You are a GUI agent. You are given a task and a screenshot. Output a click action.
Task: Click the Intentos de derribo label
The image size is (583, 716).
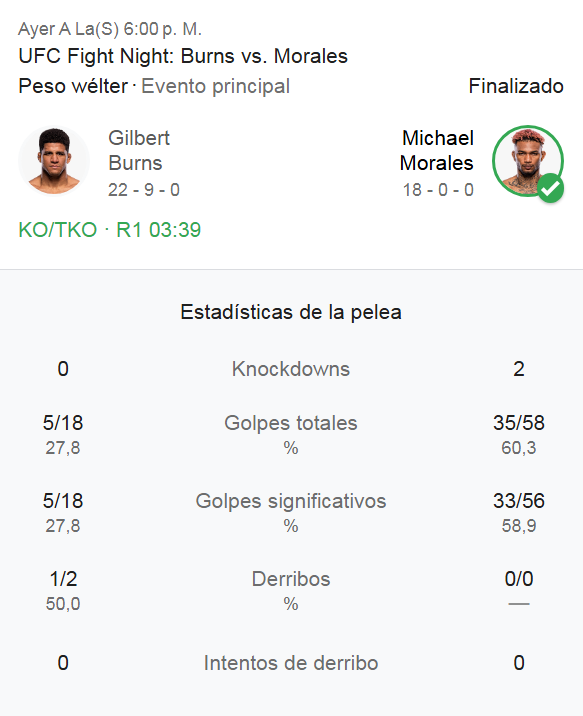[291, 663]
